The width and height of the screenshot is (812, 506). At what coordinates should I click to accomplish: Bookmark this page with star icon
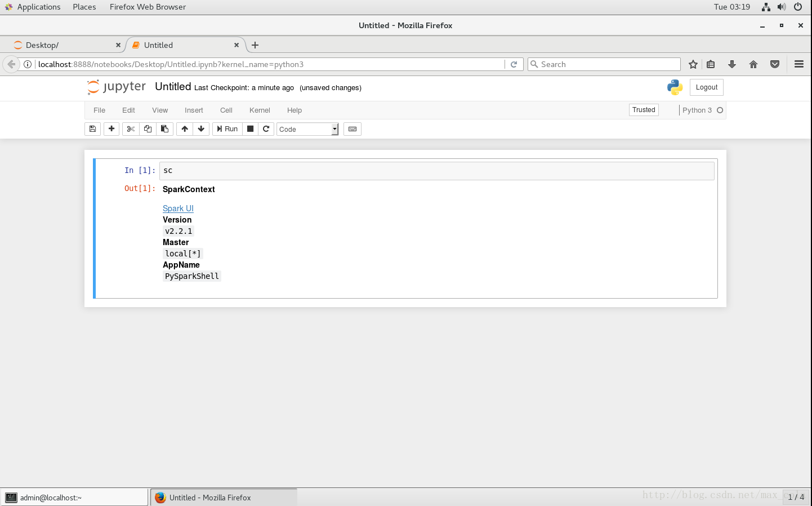tap(693, 64)
